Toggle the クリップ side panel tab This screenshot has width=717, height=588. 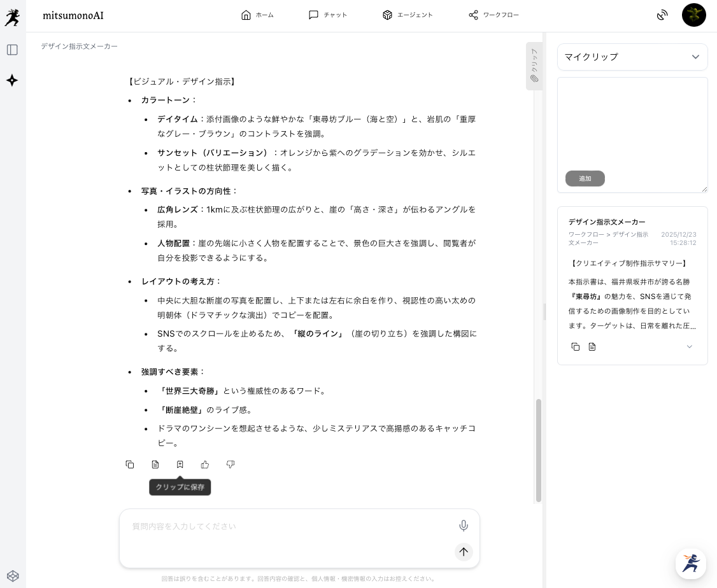pos(534,66)
